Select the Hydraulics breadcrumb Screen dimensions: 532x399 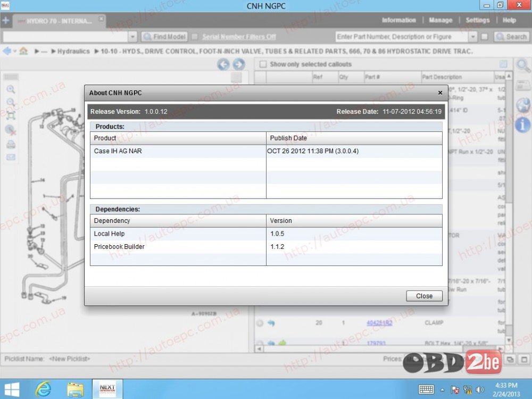coord(73,51)
